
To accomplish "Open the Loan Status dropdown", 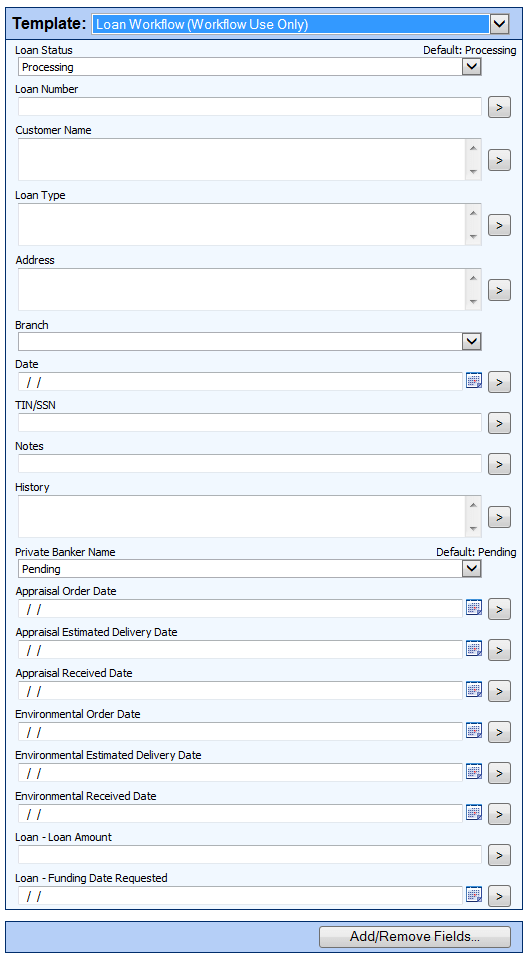I will [471, 67].
